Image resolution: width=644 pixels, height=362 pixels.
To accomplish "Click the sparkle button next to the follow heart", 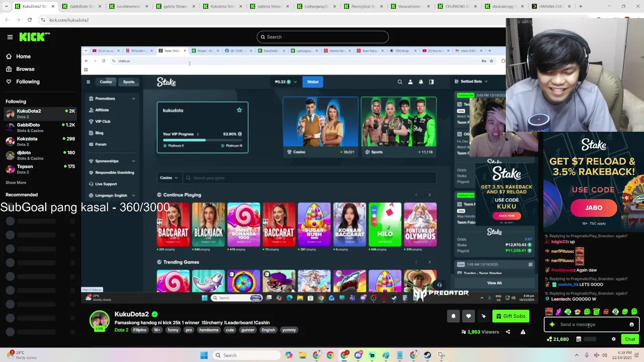I will 484,316.
